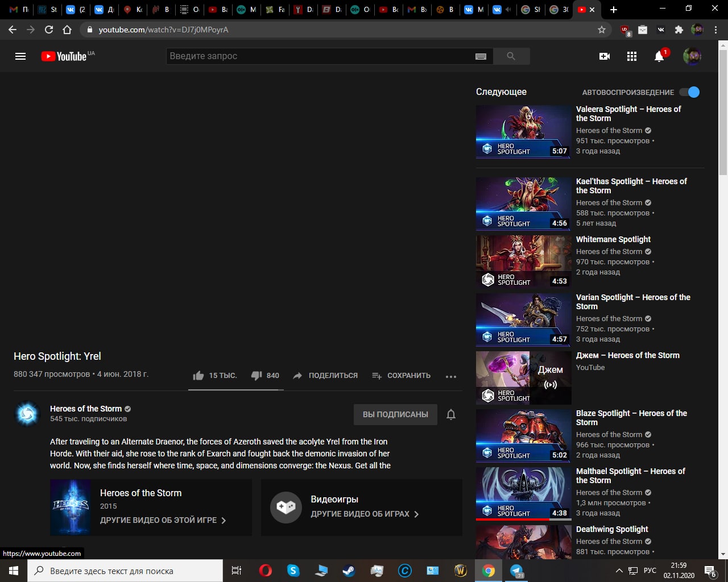Open more actions three-dot menu
728x582 pixels.
pyautogui.click(x=451, y=376)
